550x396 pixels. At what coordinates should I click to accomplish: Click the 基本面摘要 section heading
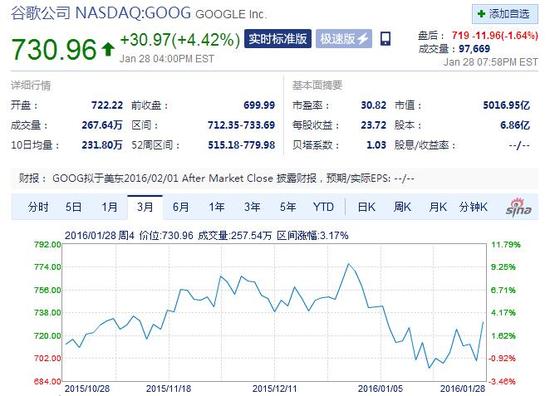click(317, 85)
